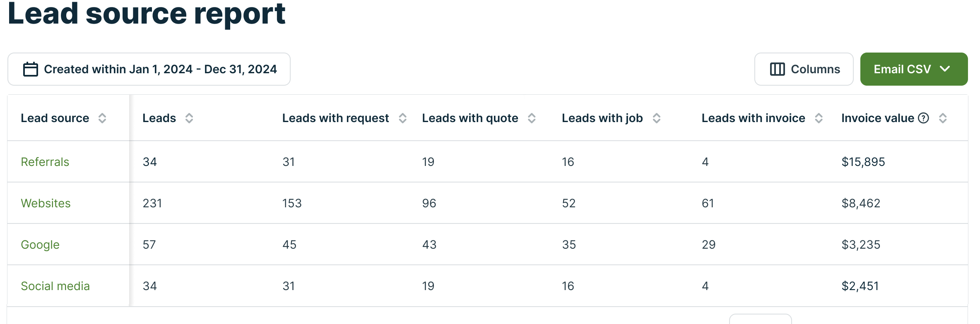Click the columns layout icon

point(777,69)
